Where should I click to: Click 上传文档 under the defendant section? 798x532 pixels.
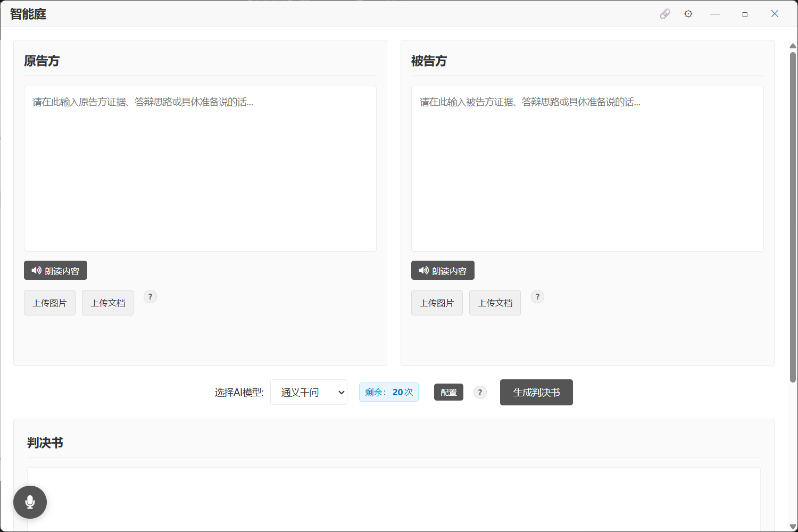click(495, 302)
